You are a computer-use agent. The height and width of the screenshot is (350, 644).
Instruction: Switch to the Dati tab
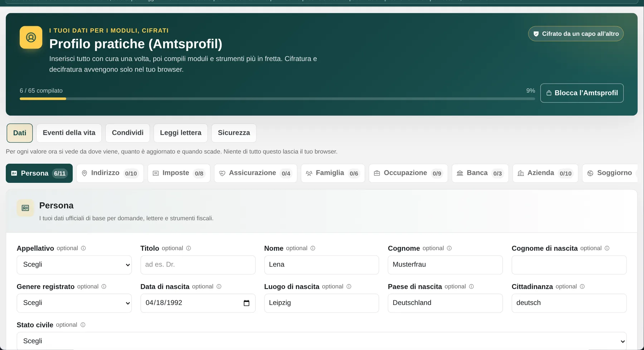click(20, 133)
